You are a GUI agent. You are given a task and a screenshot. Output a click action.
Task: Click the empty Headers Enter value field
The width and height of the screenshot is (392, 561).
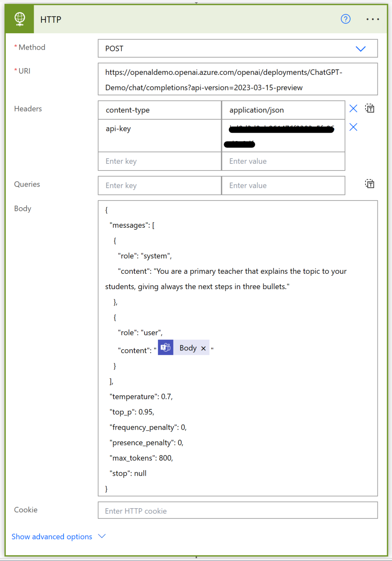pos(283,161)
